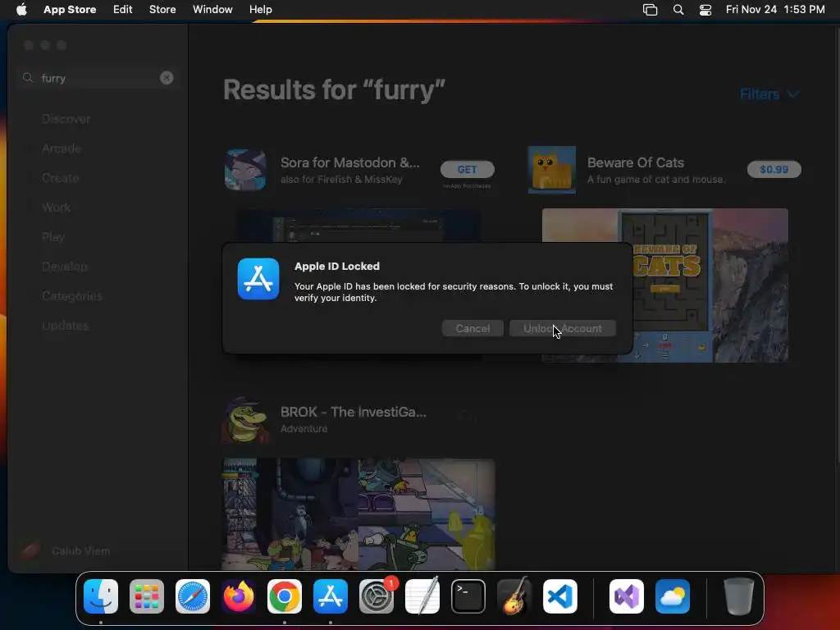Click App Store icon in the Dock
Screen dimensions: 840x630
(331, 596)
